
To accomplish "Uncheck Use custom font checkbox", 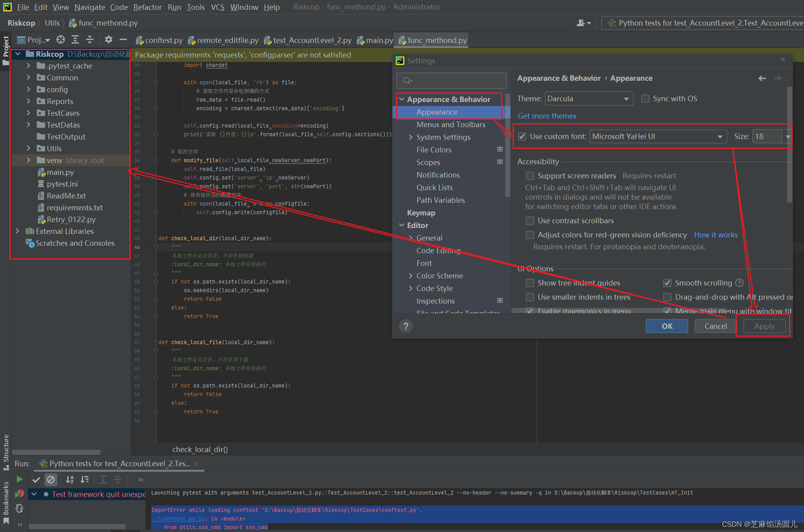I will coord(522,137).
